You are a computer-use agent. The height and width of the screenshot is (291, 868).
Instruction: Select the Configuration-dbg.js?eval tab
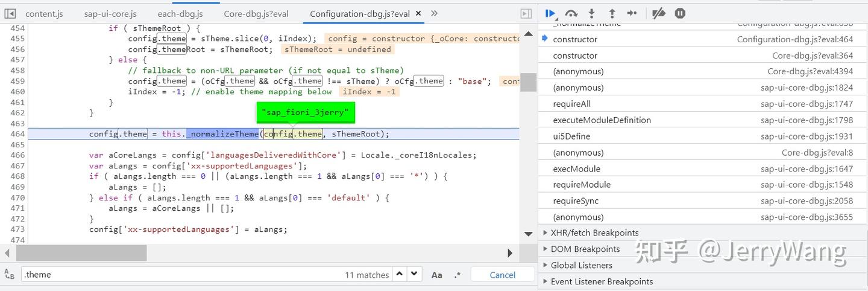click(x=360, y=14)
